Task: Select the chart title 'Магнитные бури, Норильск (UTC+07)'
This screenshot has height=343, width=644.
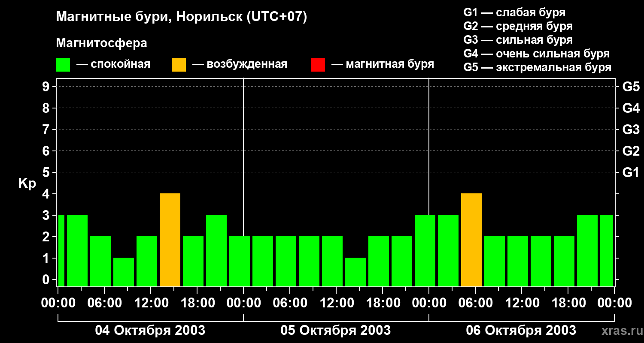Action: tap(182, 17)
